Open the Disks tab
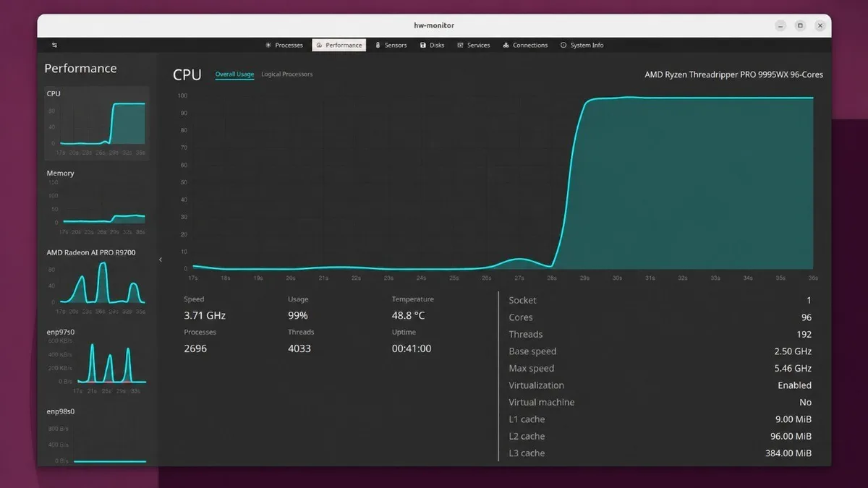 (433, 45)
